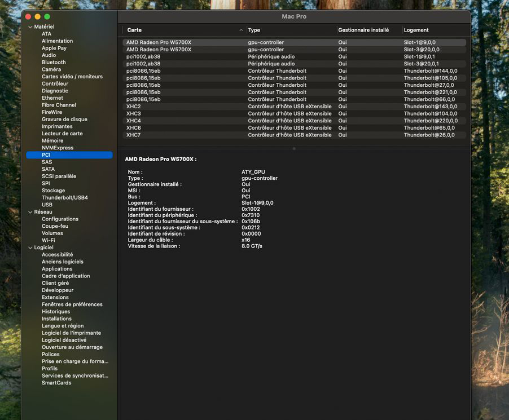Screen dimensions: 509x420
Task: Open Extensions software section
Action: click(x=55, y=298)
